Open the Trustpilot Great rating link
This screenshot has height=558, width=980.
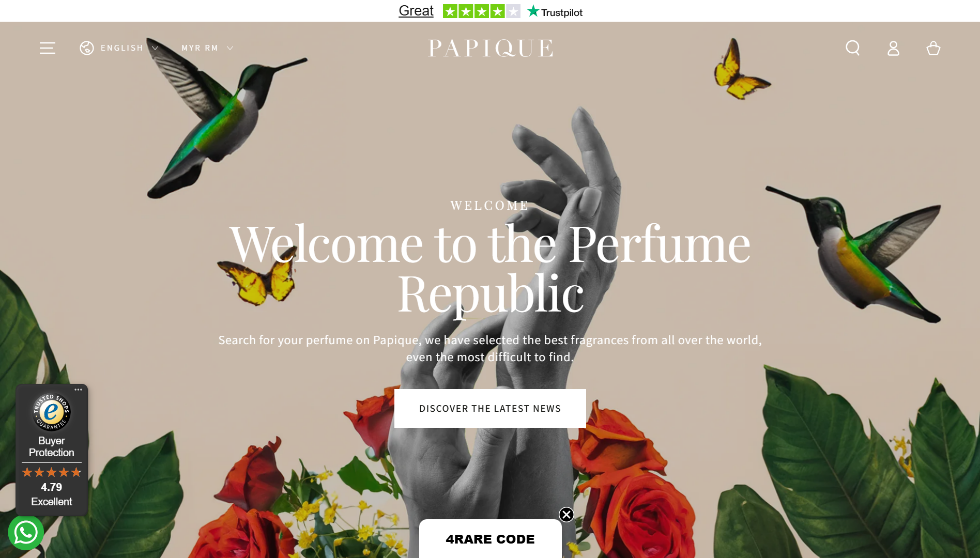(416, 11)
